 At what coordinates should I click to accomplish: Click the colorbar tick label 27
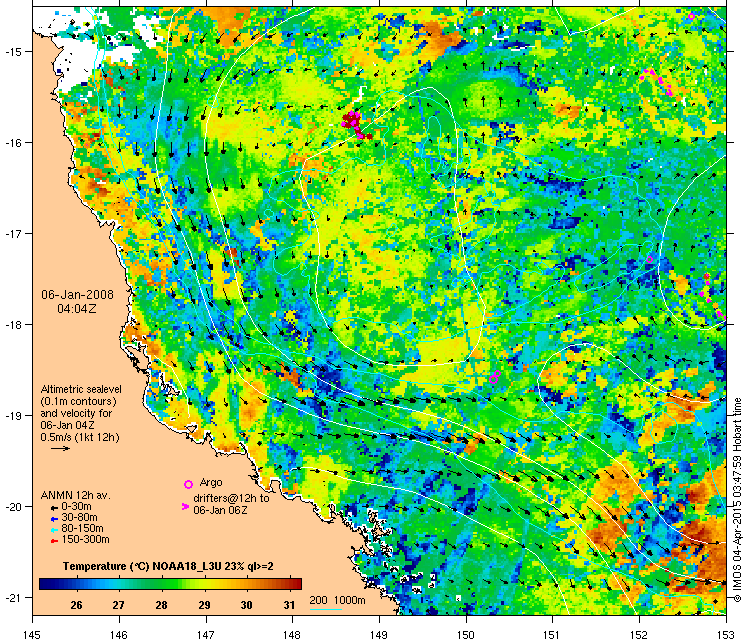click(119, 605)
